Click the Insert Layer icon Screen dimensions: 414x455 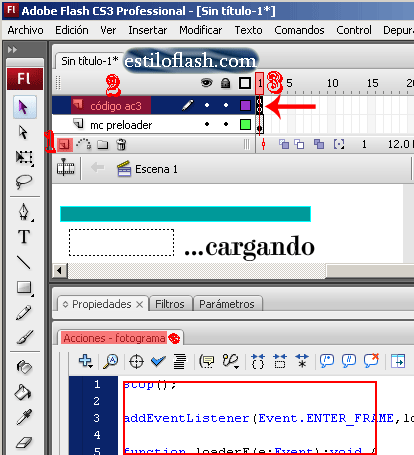click(64, 145)
